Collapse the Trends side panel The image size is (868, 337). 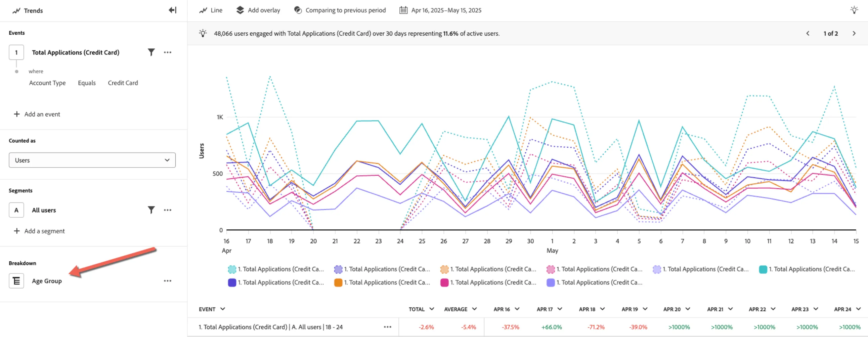coord(173,10)
